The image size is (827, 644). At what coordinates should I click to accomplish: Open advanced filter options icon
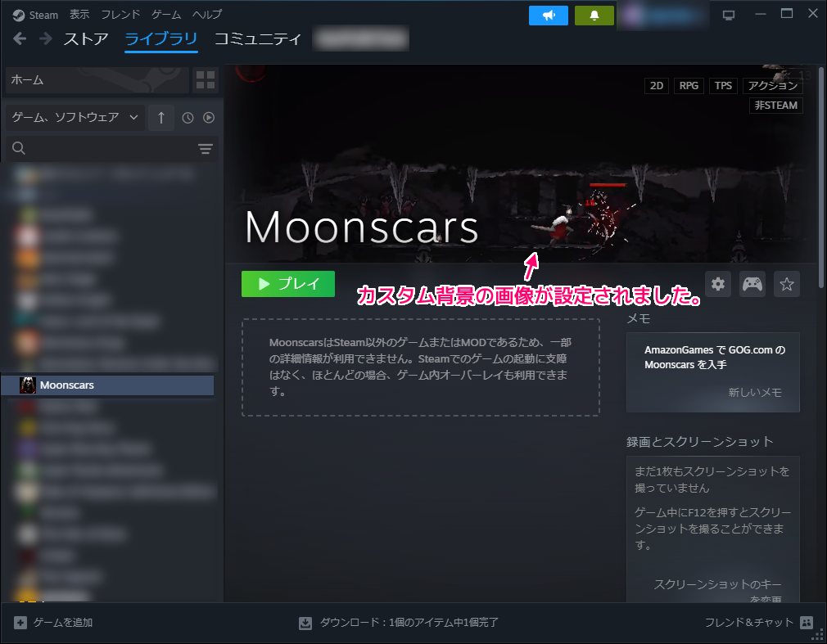(206, 149)
